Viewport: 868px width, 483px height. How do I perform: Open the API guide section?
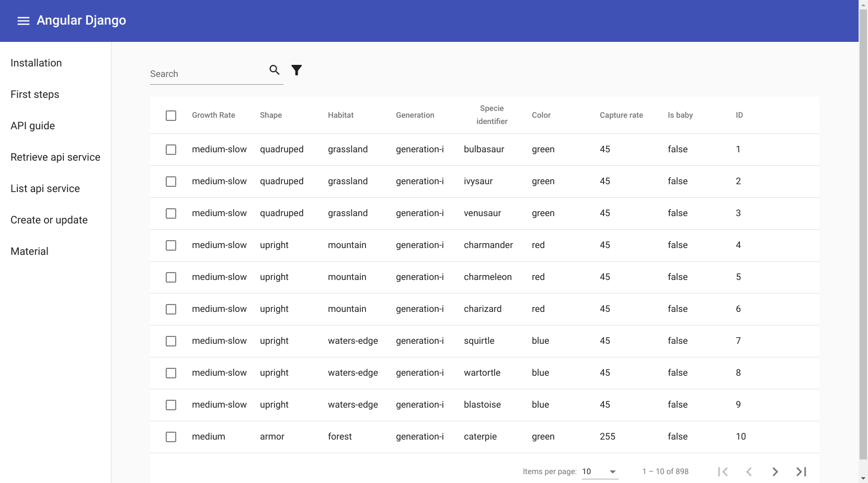coord(33,126)
